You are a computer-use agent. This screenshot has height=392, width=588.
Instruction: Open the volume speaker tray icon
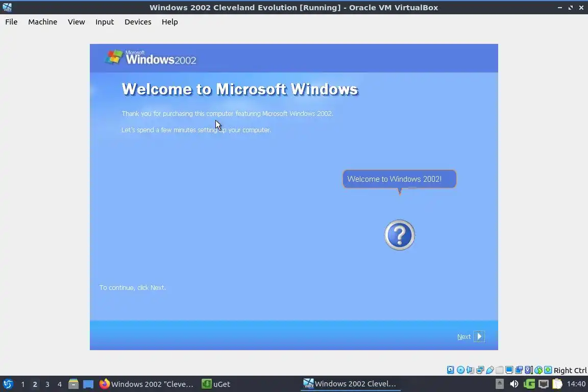point(514,384)
